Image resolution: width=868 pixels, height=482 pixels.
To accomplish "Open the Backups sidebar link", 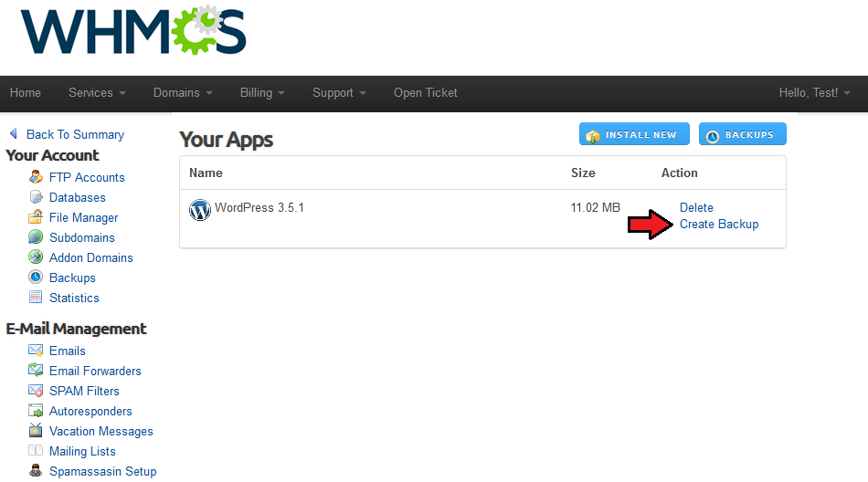I will point(72,278).
